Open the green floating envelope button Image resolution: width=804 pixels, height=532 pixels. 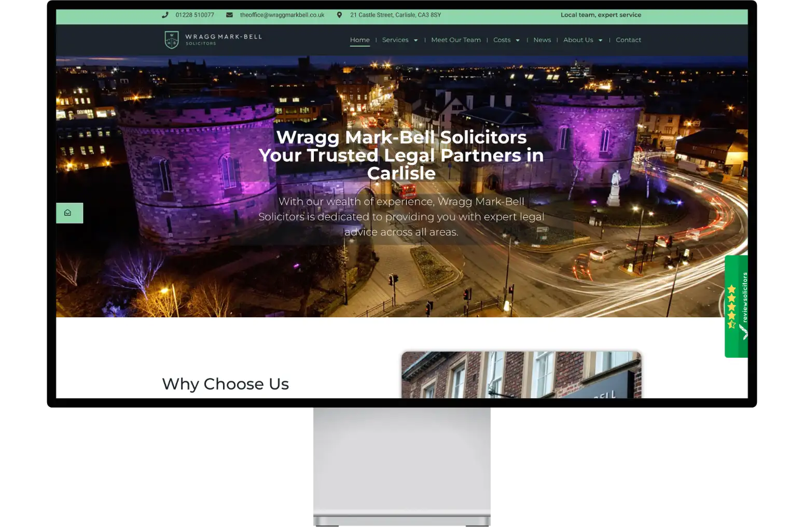[70, 213]
